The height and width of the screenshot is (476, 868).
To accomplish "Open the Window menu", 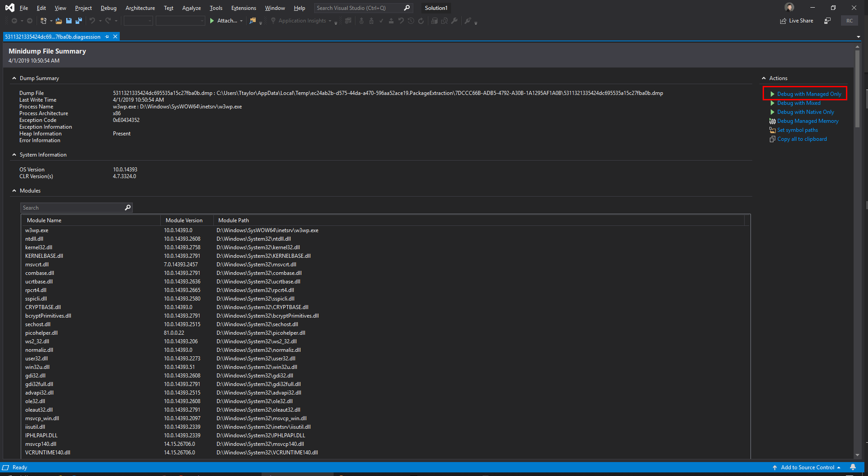I will point(275,8).
